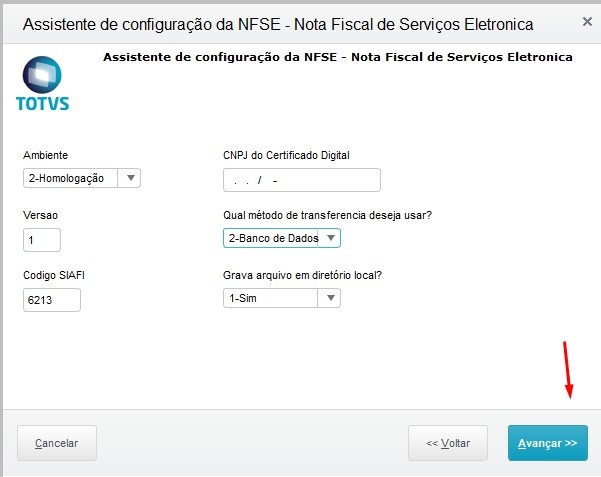
Task: Proceed by clicking Avançar
Action: 547,443
